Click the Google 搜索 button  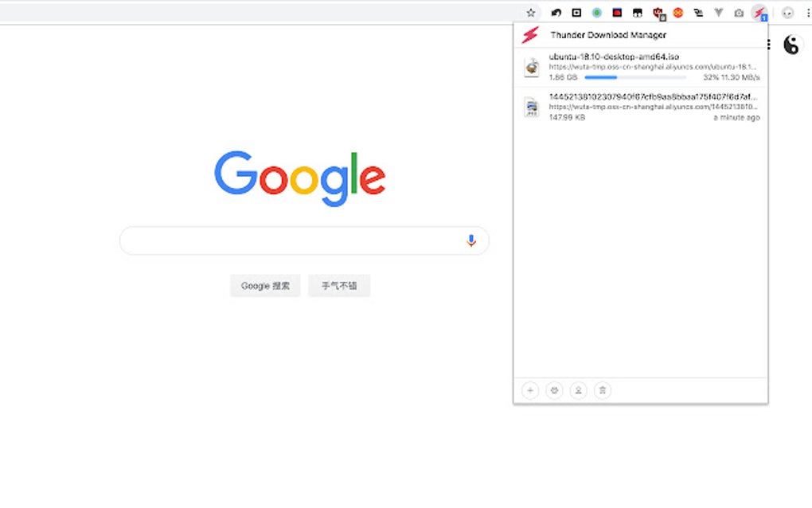click(x=264, y=285)
